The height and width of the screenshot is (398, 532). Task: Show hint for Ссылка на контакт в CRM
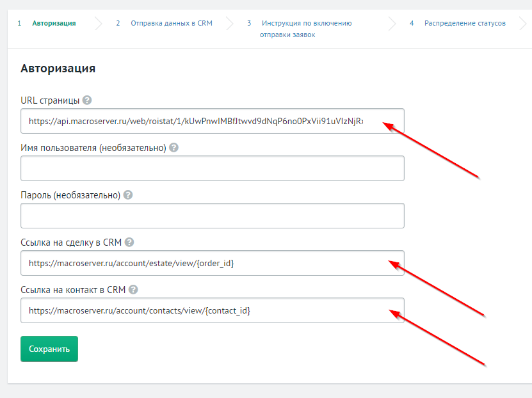pyautogui.click(x=133, y=290)
